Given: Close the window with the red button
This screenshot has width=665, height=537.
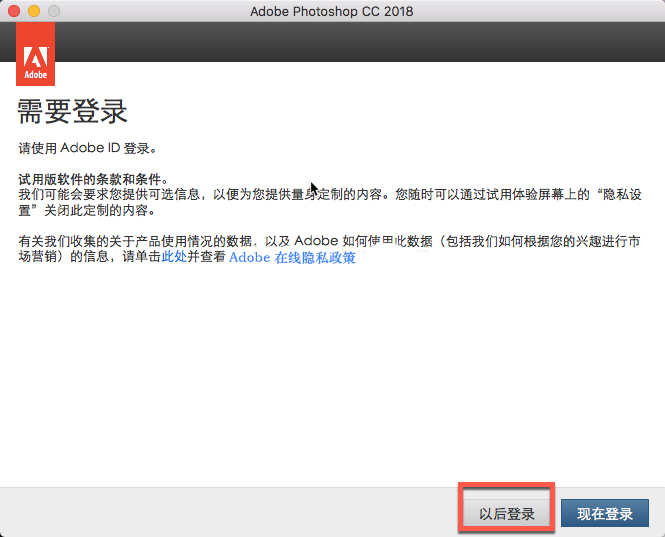Looking at the screenshot, I should click(14, 11).
